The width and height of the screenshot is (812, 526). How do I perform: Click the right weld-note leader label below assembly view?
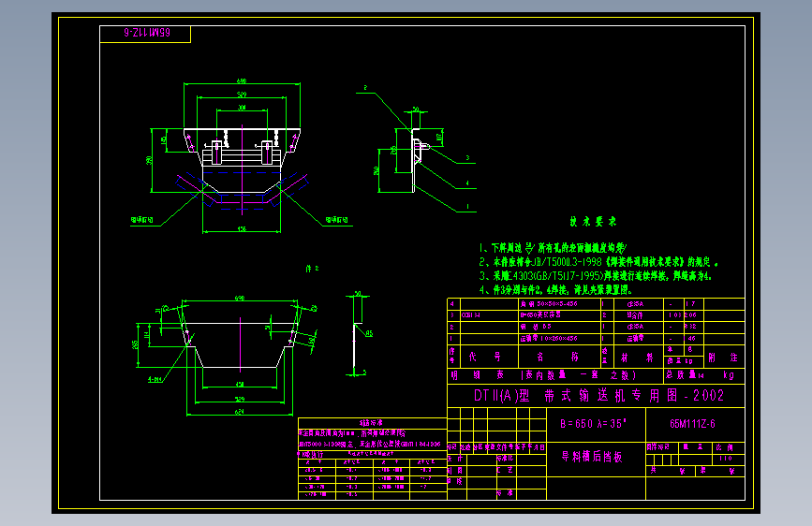(x=336, y=220)
